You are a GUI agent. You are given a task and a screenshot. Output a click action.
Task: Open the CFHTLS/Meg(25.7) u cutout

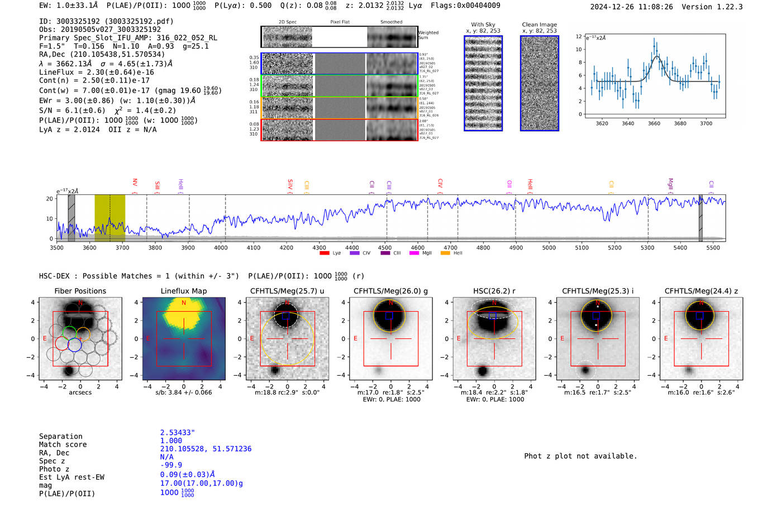pyautogui.click(x=287, y=338)
